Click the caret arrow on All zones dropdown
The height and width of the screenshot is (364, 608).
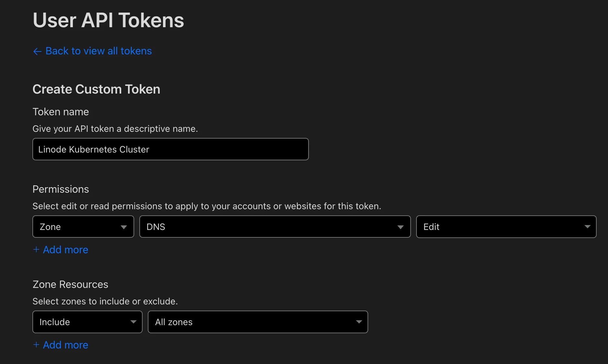coord(359,322)
